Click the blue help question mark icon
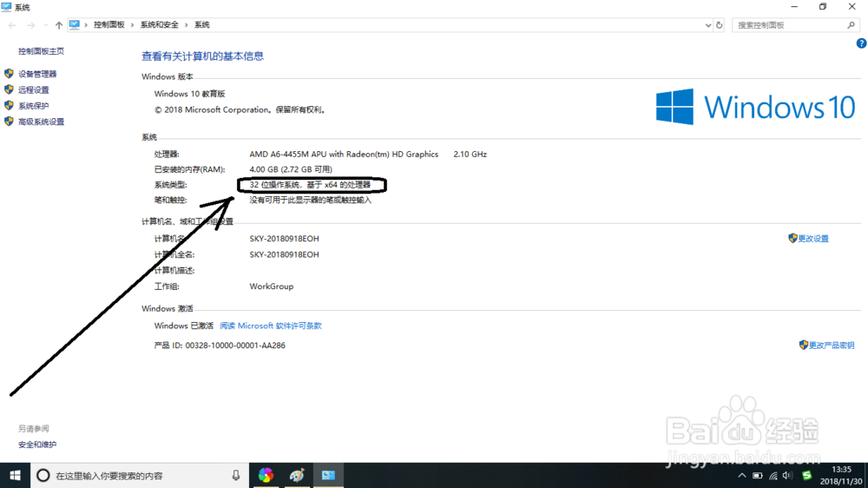868x488 pixels. (861, 43)
